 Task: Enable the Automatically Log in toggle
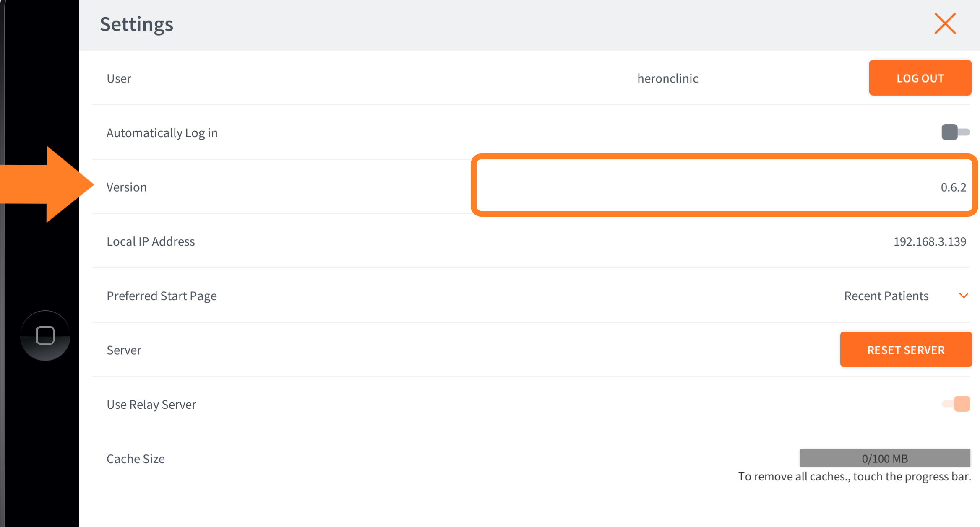pyautogui.click(x=955, y=132)
